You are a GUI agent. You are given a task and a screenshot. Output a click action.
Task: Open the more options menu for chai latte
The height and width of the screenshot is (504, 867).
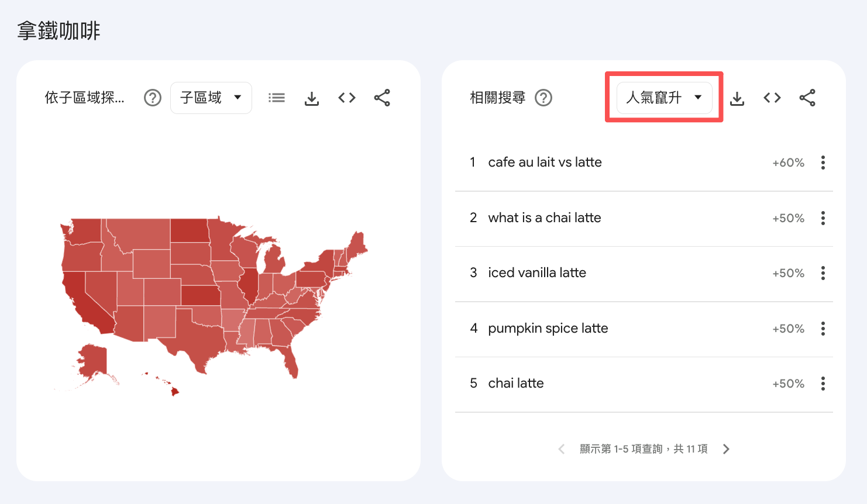click(x=823, y=384)
